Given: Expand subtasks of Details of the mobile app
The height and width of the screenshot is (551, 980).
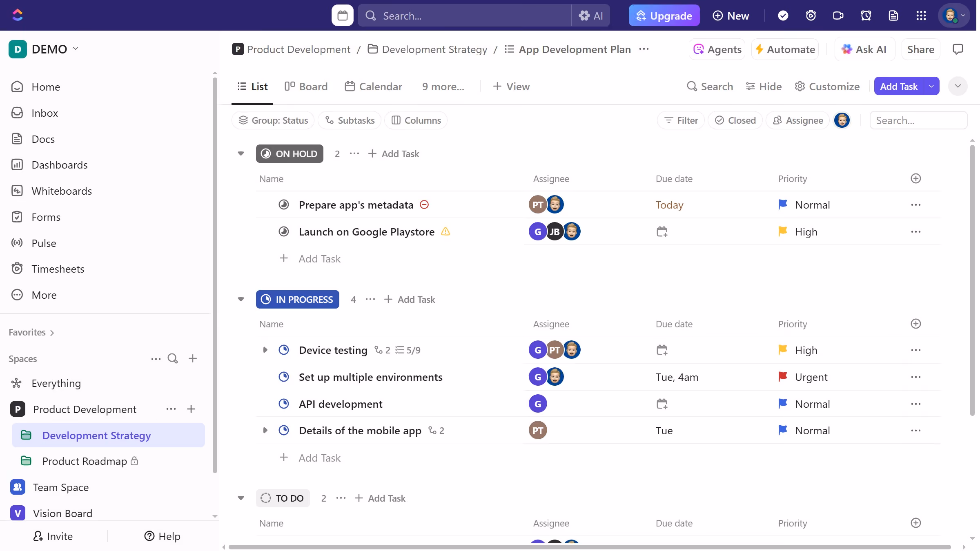Looking at the screenshot, I should 265,430.
